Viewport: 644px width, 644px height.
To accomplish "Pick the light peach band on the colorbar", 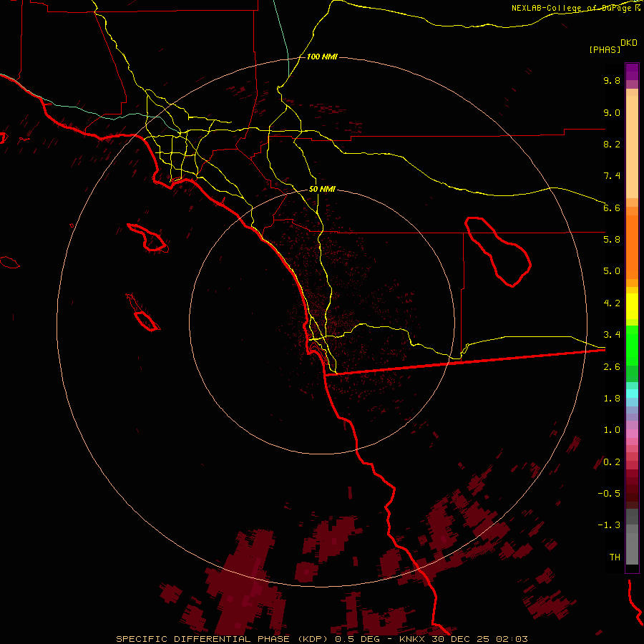I will [632, 147].
